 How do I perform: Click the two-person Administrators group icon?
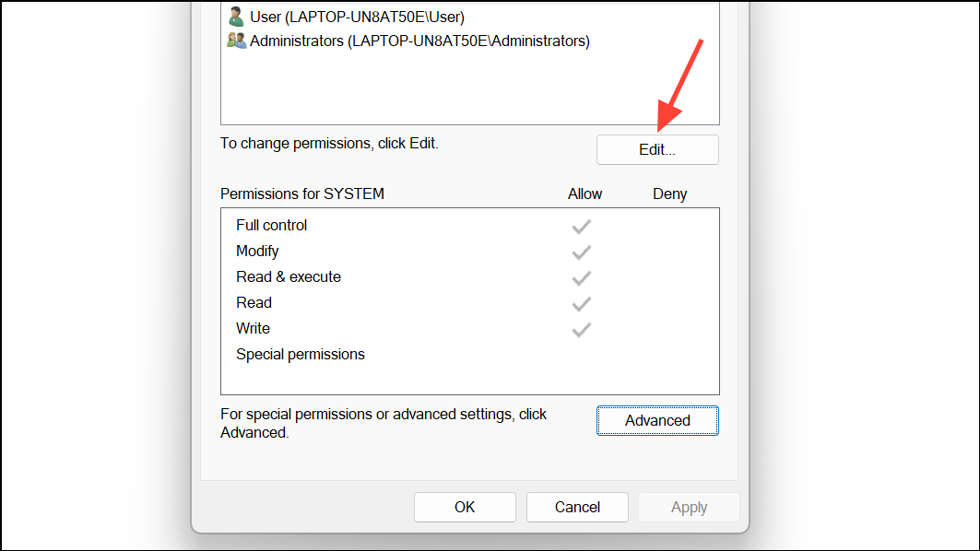click(x=236, y=41)
